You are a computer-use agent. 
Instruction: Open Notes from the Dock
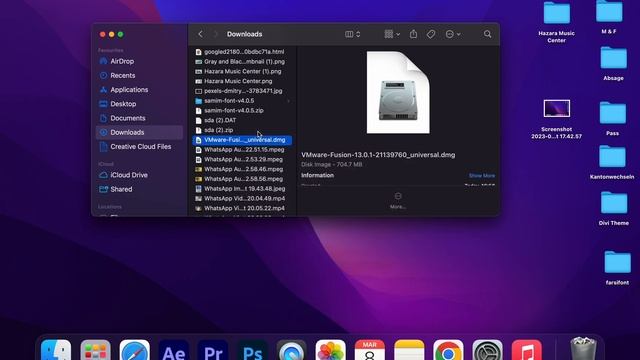pos(409,350)
